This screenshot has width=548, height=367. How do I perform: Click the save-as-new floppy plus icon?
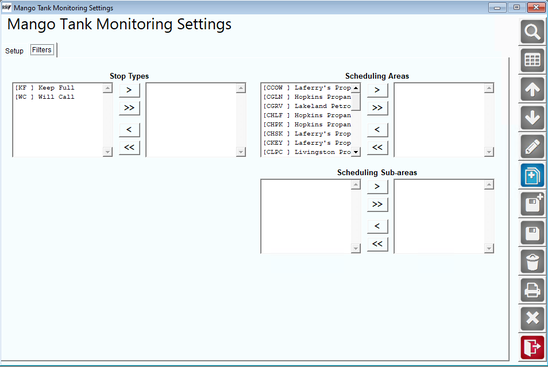point(532,204)
